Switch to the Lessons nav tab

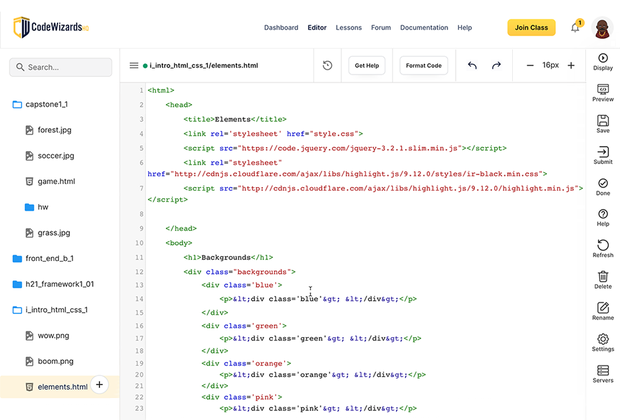(x=349, y=28)
